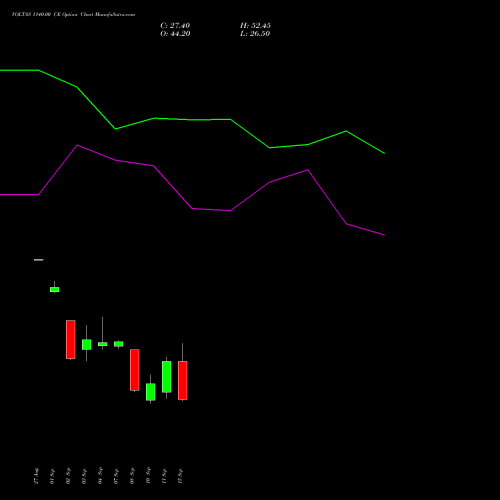Viewport: 500px width, 500px height.
Task: Click the purple lower indicator line
Action: (x=192, y=209)
